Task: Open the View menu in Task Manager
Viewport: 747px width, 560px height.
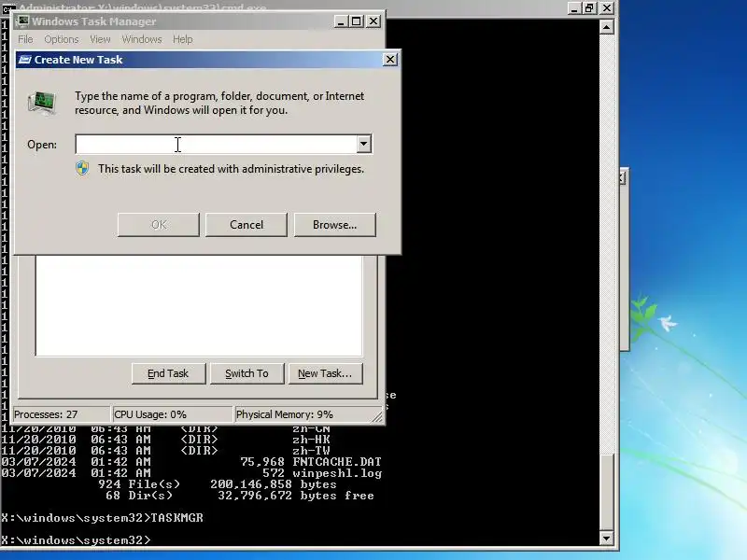Action: click(100, 39)
